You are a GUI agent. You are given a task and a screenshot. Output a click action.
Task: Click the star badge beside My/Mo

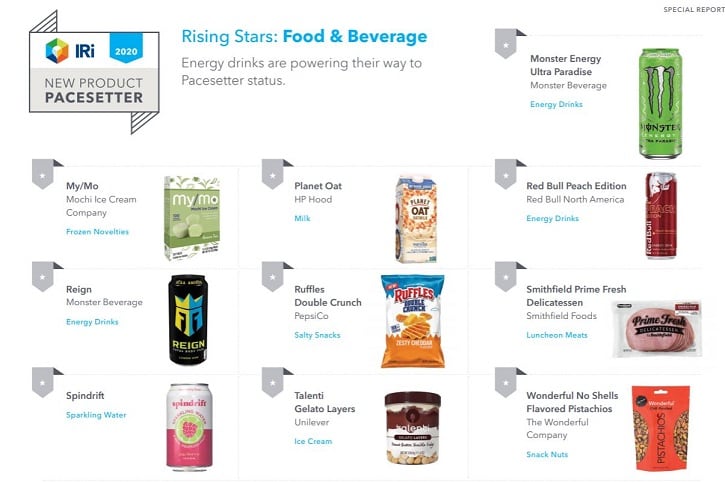(x=43, y=174)
